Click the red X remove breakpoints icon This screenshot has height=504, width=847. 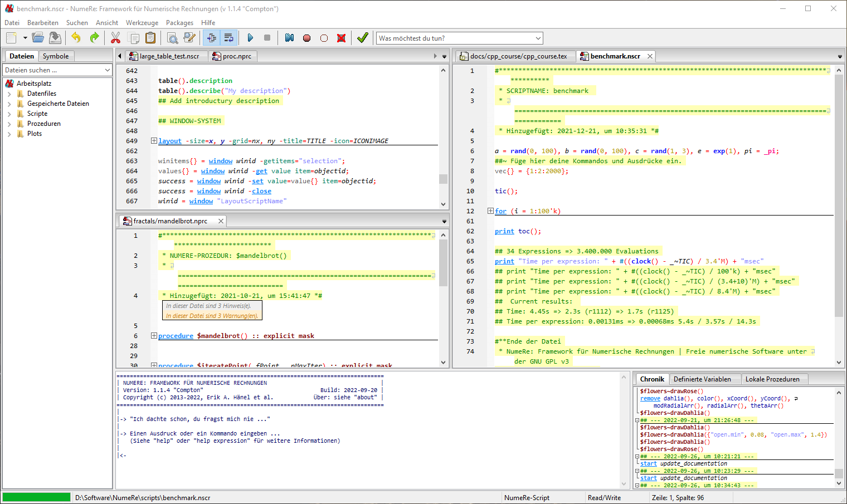tap(341, 38)
